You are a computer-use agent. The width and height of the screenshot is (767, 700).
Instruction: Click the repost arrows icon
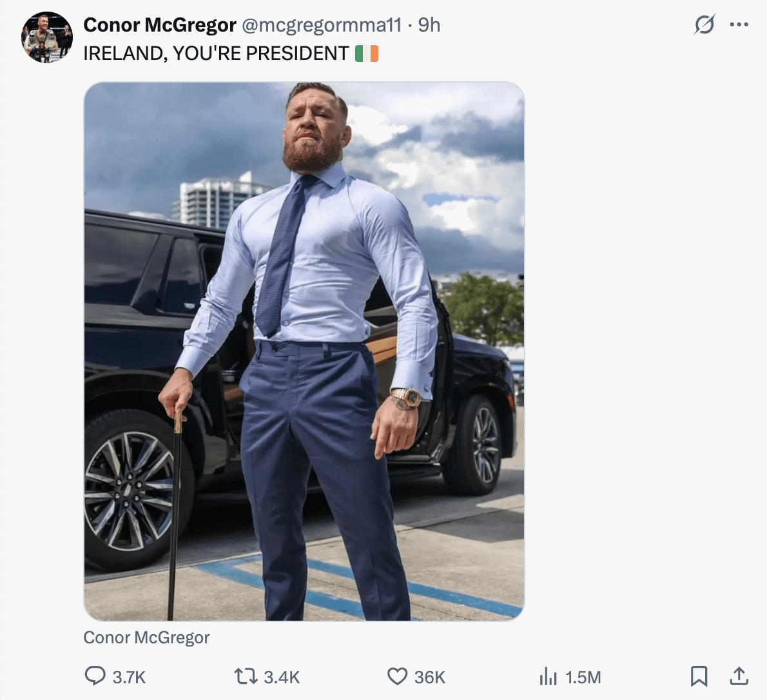click(244, 676)
